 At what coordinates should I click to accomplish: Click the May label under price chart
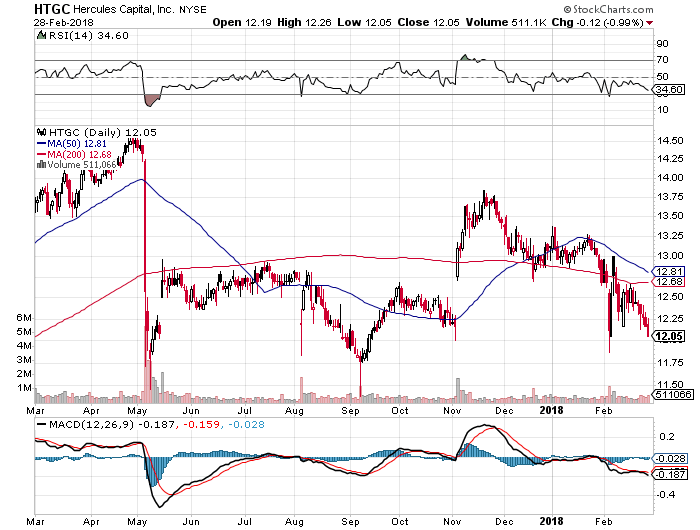tap(138, 411)
